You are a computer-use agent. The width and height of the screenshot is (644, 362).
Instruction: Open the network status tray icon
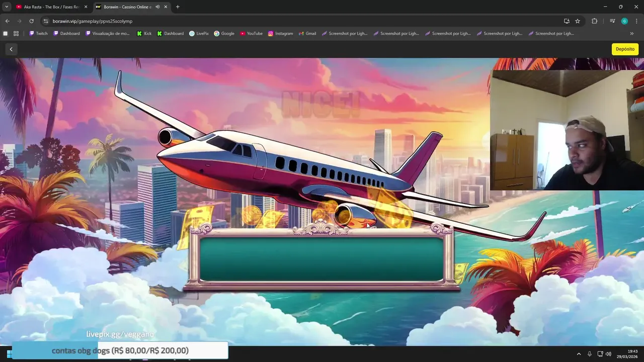[600, 354]
